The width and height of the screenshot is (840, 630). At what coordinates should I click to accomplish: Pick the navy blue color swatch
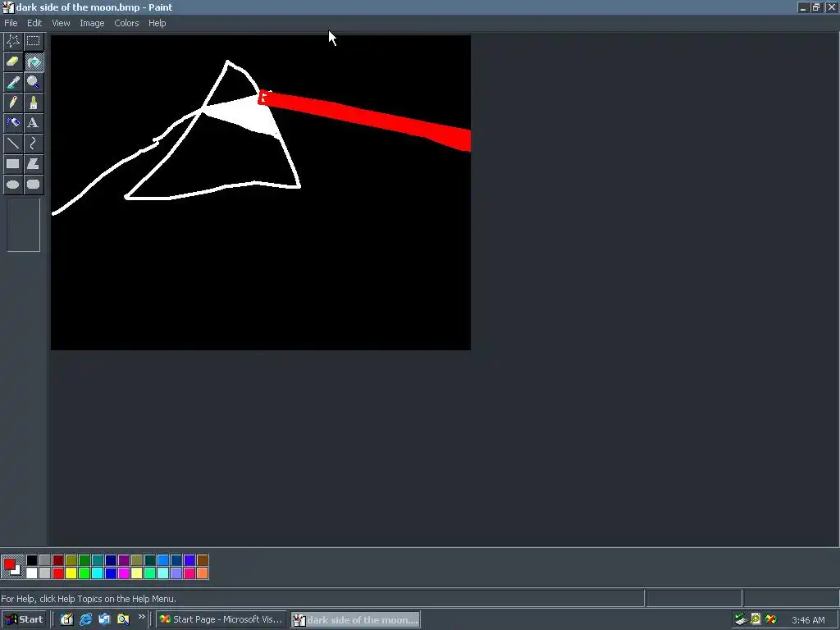111,560
